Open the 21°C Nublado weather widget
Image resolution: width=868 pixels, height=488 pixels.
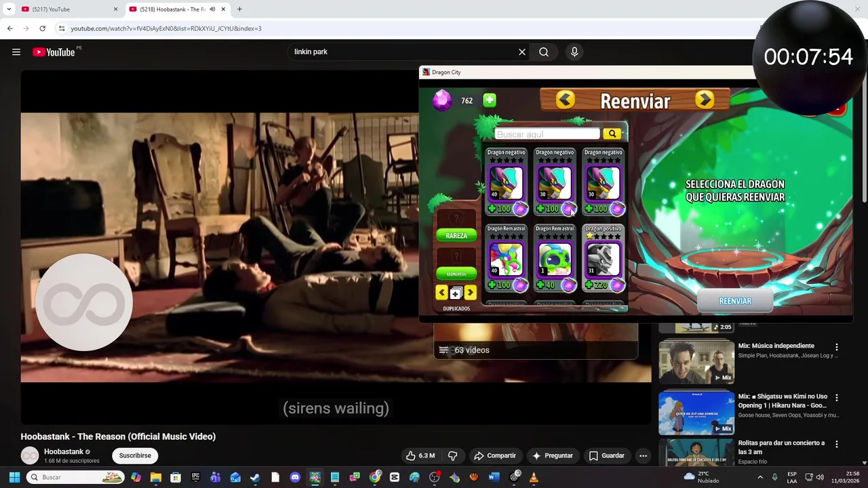pos(701,477)
